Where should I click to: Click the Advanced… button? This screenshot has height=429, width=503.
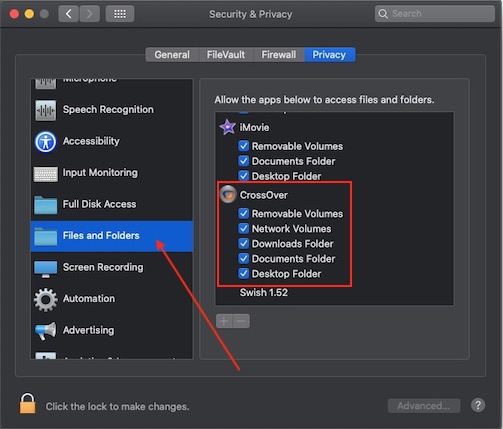tap(424, 406)
